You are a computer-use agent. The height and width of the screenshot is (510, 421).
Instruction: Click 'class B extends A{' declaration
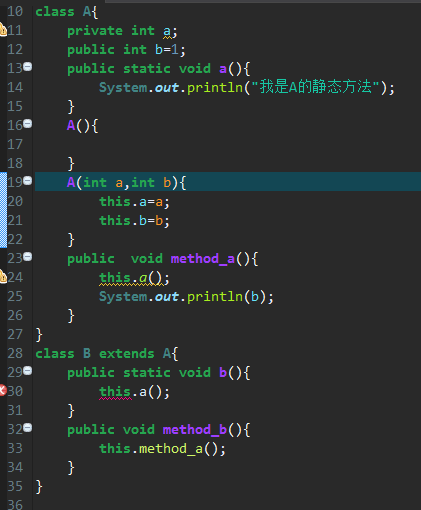click(107, 354)
